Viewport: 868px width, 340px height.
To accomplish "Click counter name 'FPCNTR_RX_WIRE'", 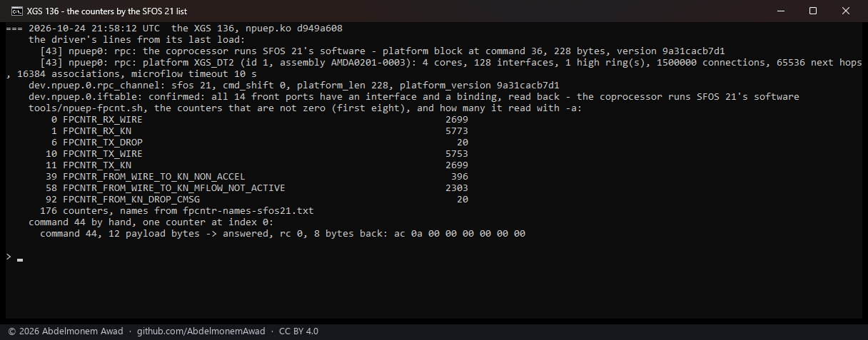I will (x=103, y=120).
